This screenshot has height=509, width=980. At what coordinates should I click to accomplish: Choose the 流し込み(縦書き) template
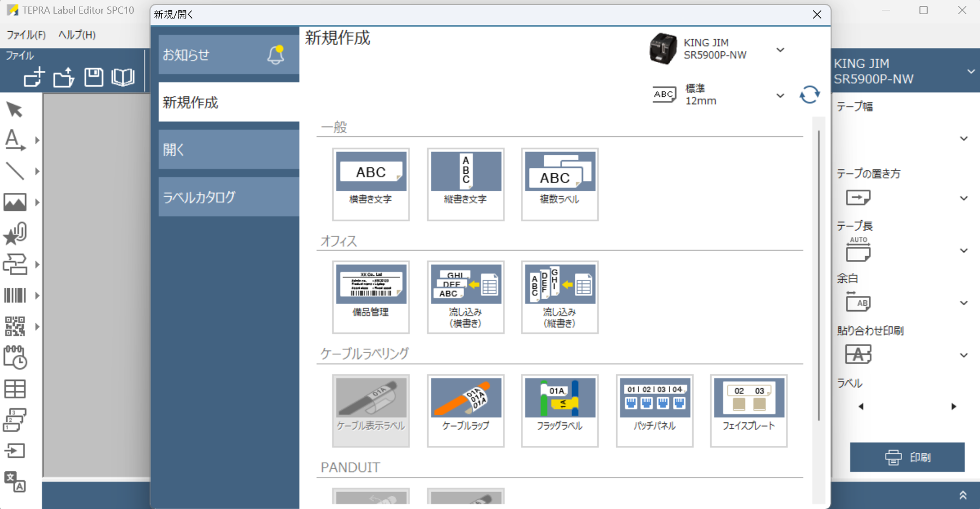[x=560, y=297]
